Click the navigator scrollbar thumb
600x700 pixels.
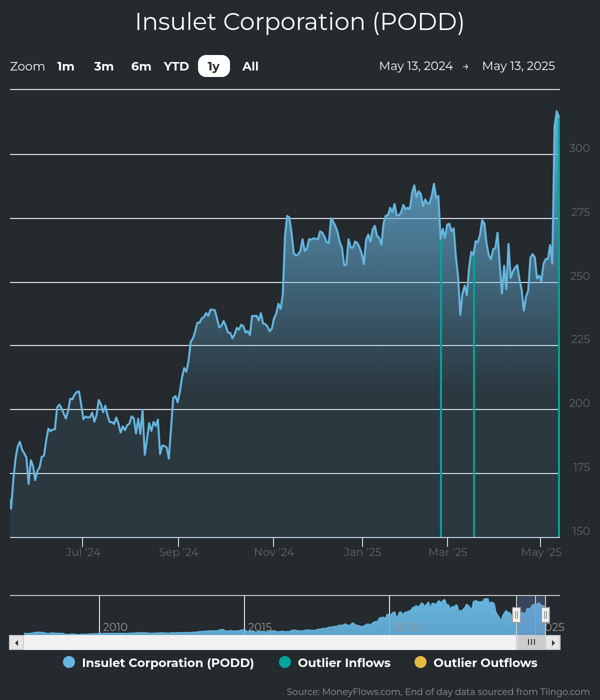tap(531, 642)
